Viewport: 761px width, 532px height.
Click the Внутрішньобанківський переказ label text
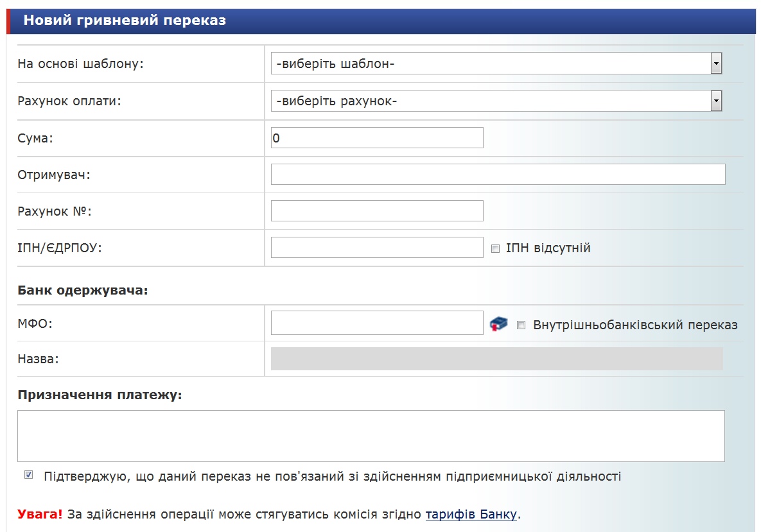(x=635, y=325)
